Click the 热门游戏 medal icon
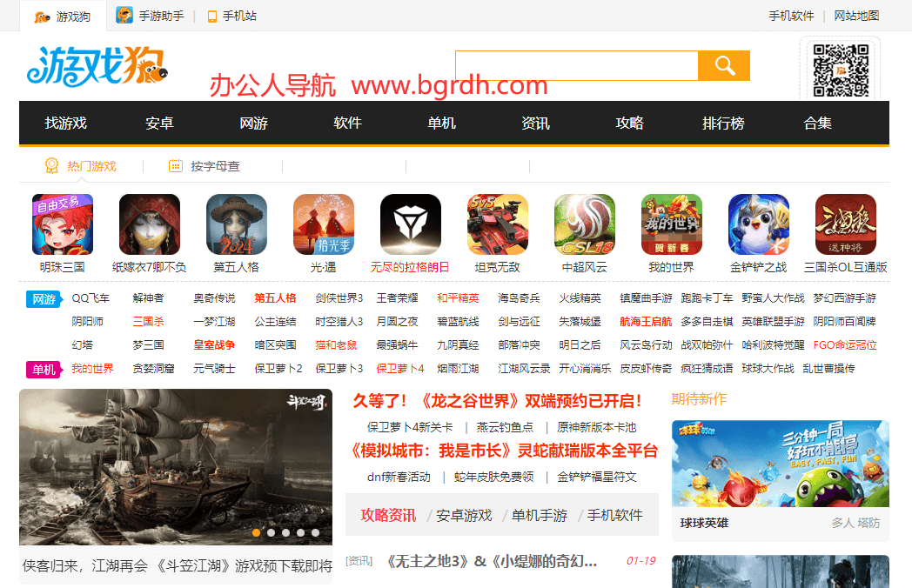 [x=51, y=166]
